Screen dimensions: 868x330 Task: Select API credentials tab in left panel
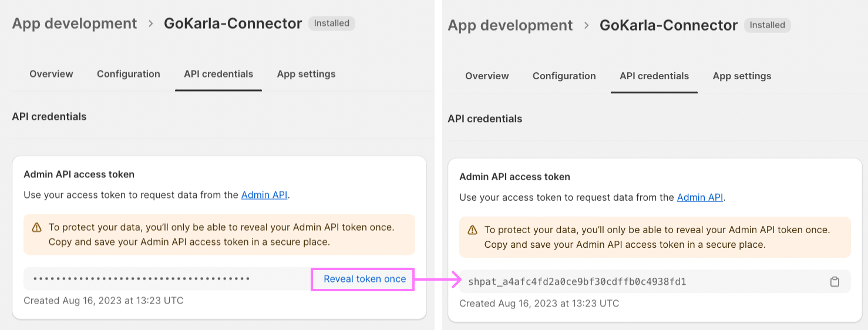[218, 74]
